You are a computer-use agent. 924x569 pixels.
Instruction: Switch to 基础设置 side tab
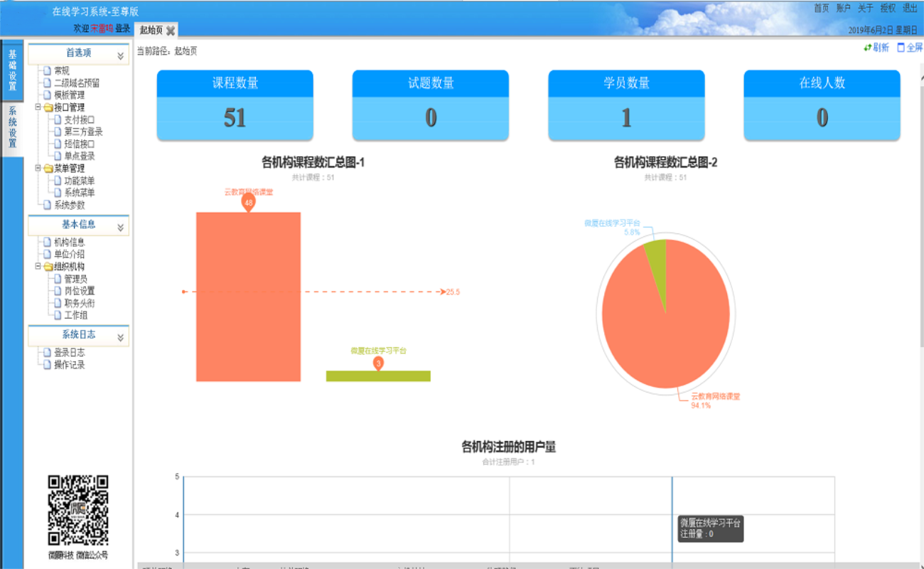point(12,71)
